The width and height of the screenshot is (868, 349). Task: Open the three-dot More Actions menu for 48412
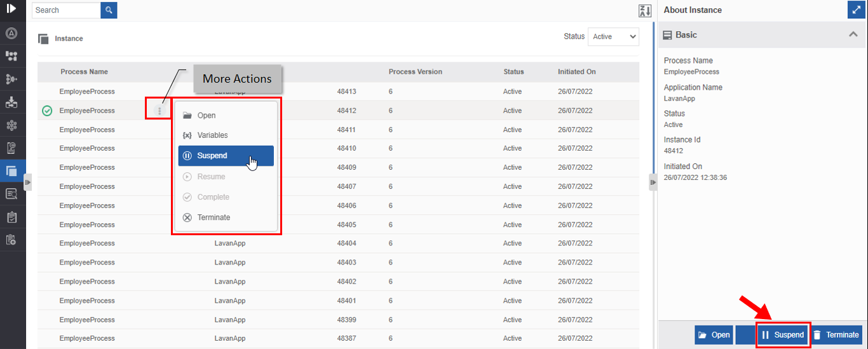[x=159, y=111]
